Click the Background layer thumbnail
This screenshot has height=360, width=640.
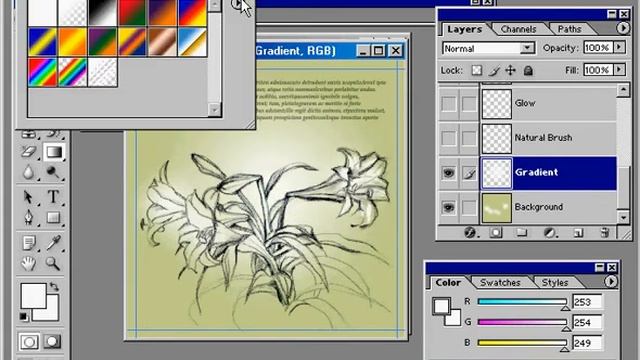point(496,208)
